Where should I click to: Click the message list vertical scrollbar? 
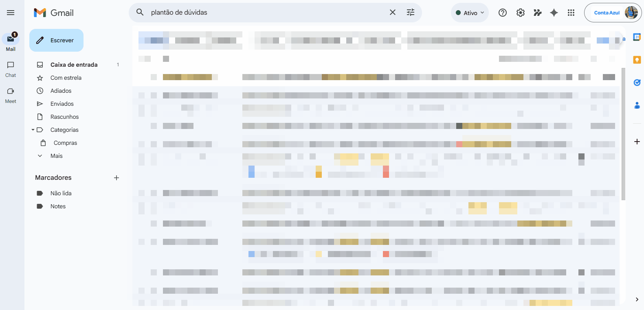tap(623, 134)
